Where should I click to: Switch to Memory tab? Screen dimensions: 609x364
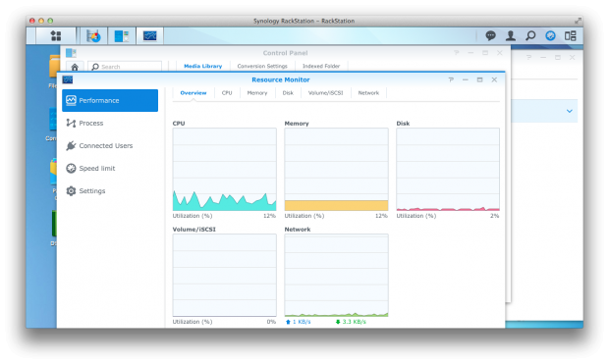257,93
